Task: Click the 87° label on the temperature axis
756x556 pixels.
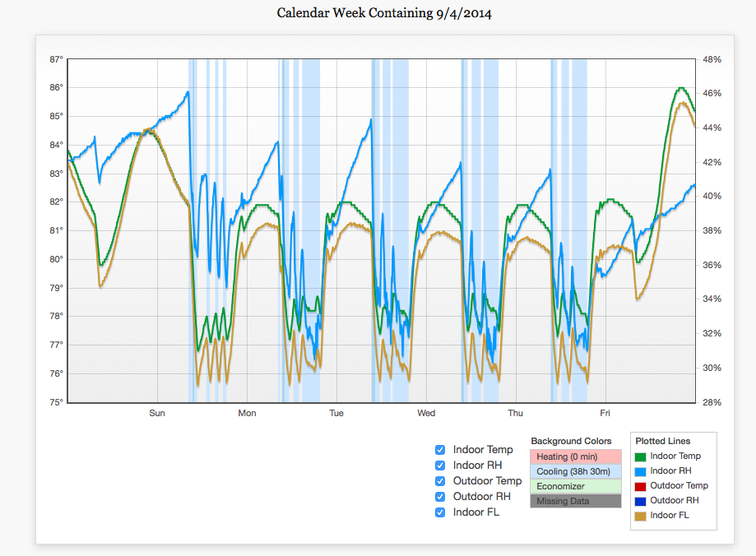Action: tap(56, 60)
